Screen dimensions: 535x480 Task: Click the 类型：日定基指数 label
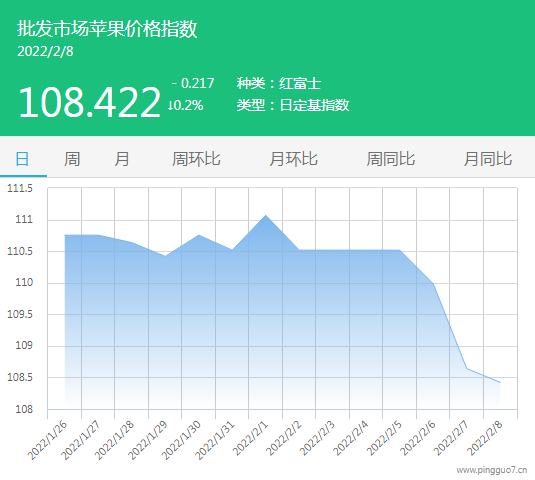tap(293, 105)
